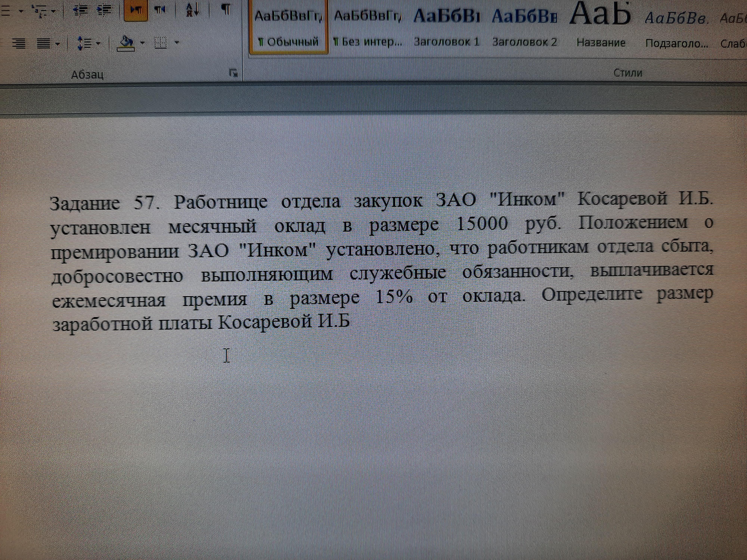Click the align right icon
The height and width of the screenshot is (560, 747).
tap(19, 43)
